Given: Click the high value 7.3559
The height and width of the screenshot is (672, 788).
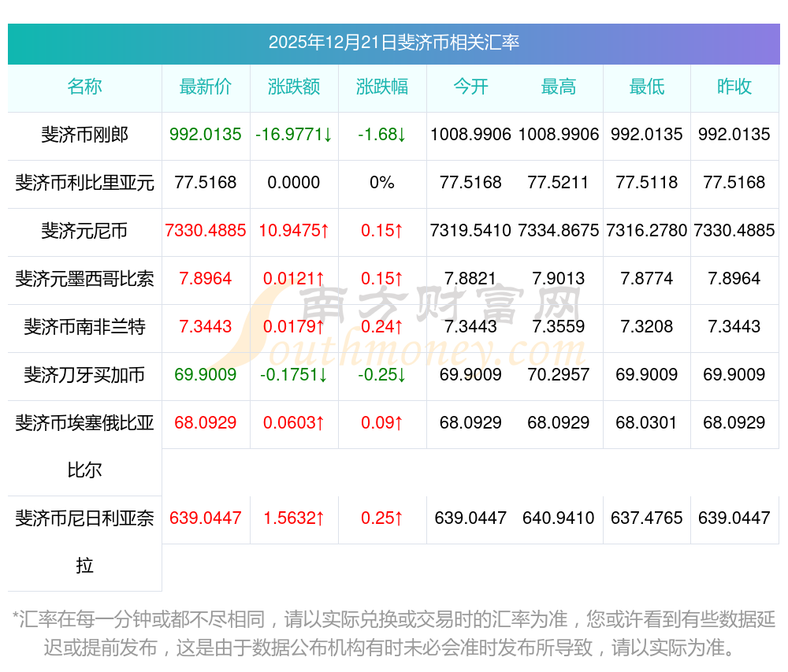Looking at the screenshot, I should [x=559, y=327].
